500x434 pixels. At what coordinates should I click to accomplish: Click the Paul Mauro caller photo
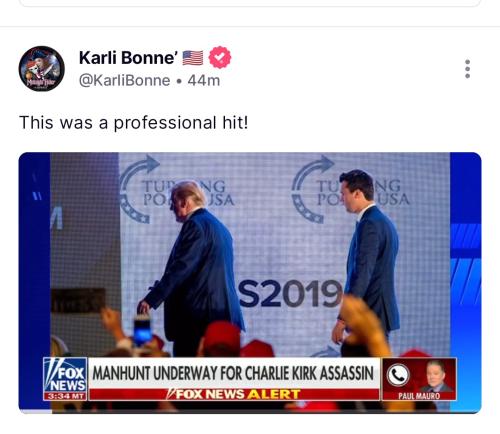pyautogui.click(x=436, y=376)
